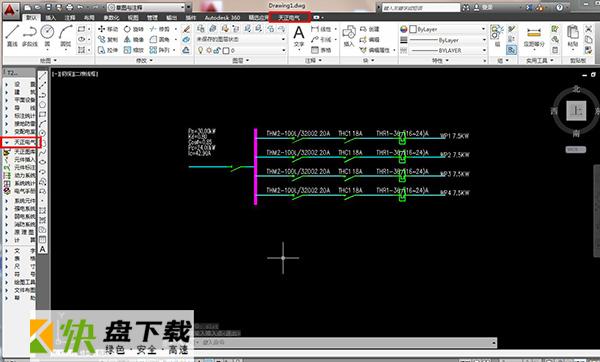Switch to the 天正电气 ribbon tab
The image size is (600, 362).
pyautogui.click(x=289, y=17)
